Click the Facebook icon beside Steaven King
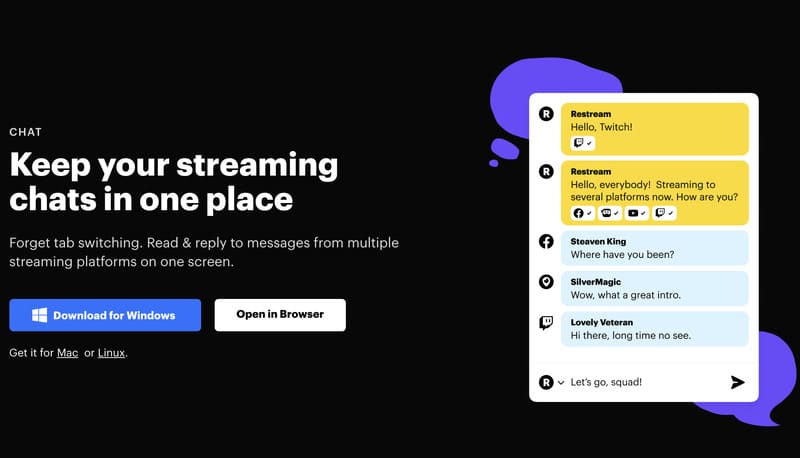 click(x=546, y=241)
